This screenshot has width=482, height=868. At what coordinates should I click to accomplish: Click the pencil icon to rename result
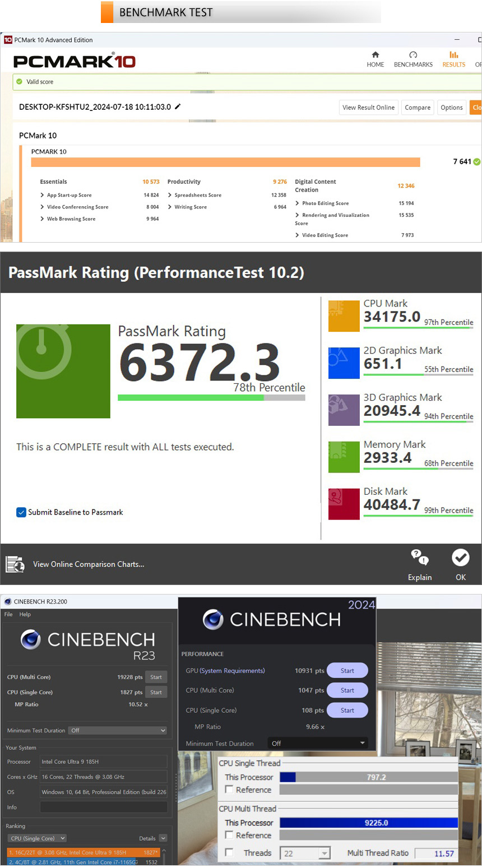click(x=178, y=106)
